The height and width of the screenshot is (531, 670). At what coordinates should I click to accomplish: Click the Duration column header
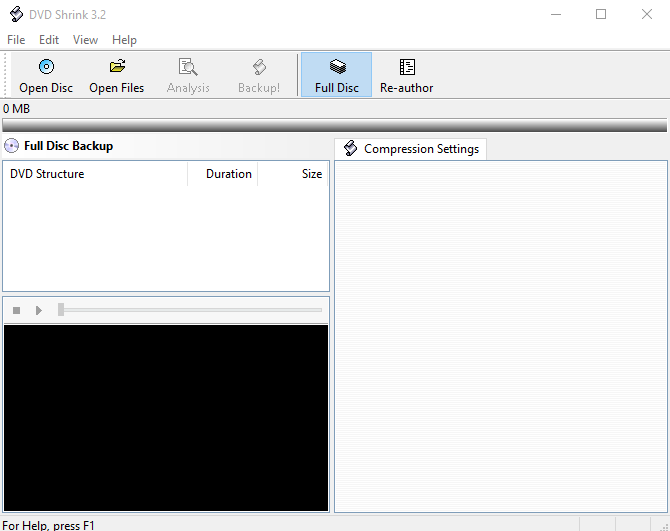pos(223,174)
